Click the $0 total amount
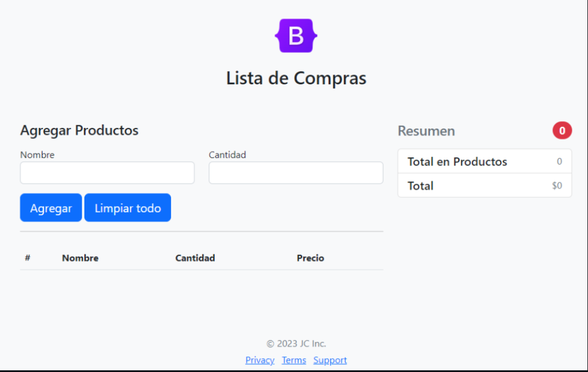Image resolution: width=588 pixels, height=372 pixels. pyautogui.click(x=557, y=186)
